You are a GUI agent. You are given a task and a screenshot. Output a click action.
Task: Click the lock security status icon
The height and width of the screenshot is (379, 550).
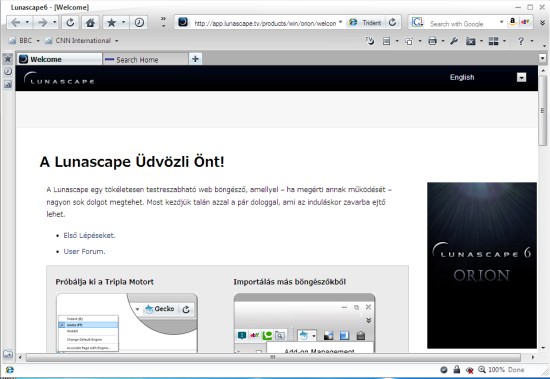pos(456,369)
